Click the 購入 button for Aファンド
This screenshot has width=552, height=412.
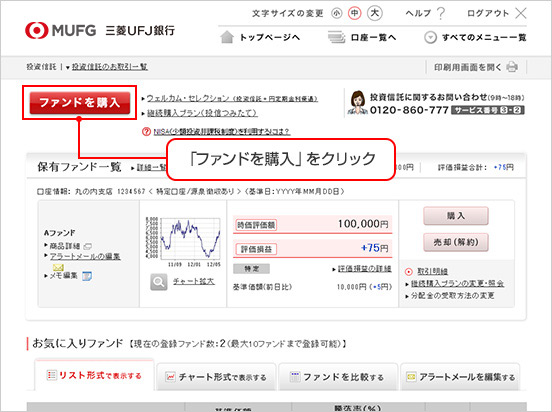click(x=456, y=216)
